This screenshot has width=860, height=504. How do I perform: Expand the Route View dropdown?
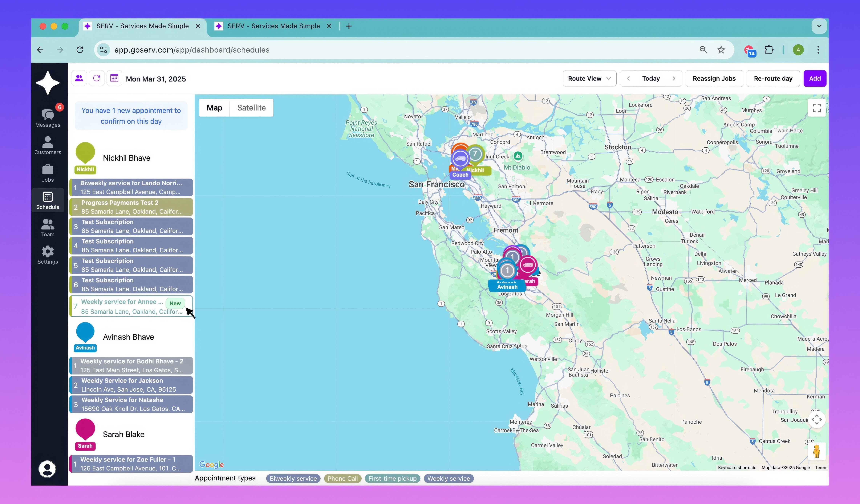pyautogui.click(x=589, y=78)
